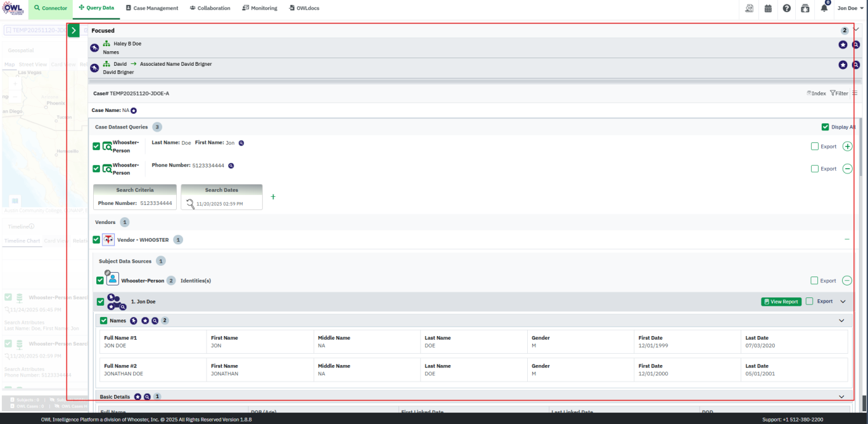Open the calendar icon in top bar

point(768,8)
